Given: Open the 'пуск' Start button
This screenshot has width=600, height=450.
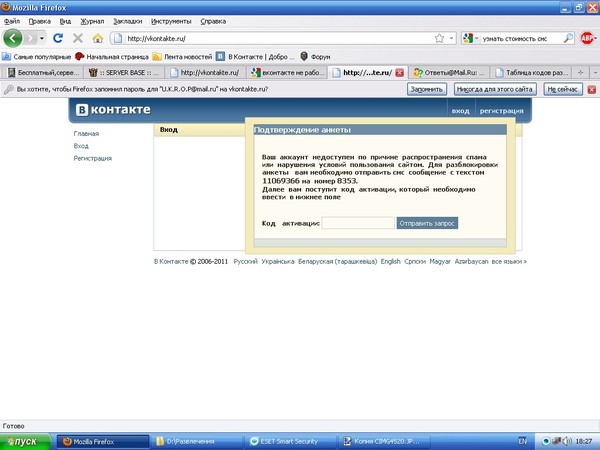Looking at the screenshot, I should pyautogui.click(x=25, y=442).
